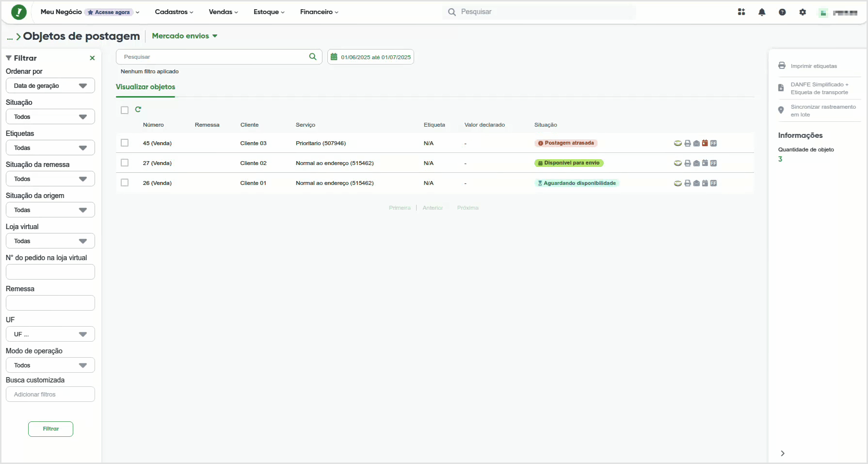Click the handshake icon on row 45 (Venda)
The width and height of the screenshot is (868, 464).
tap(678, 143)
